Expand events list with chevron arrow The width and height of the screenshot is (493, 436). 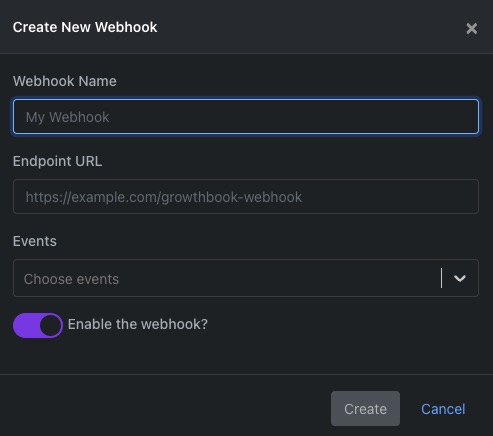(460, 278)
